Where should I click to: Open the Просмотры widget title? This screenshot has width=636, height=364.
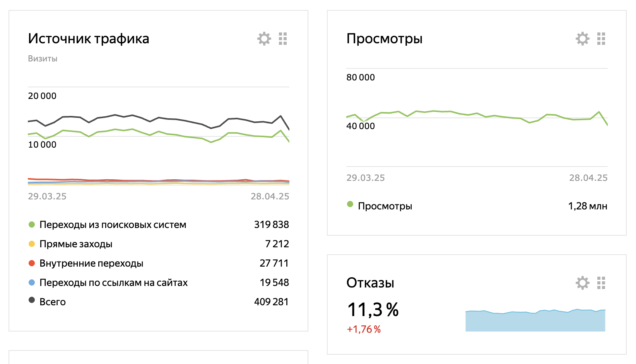tap(385, 39)
